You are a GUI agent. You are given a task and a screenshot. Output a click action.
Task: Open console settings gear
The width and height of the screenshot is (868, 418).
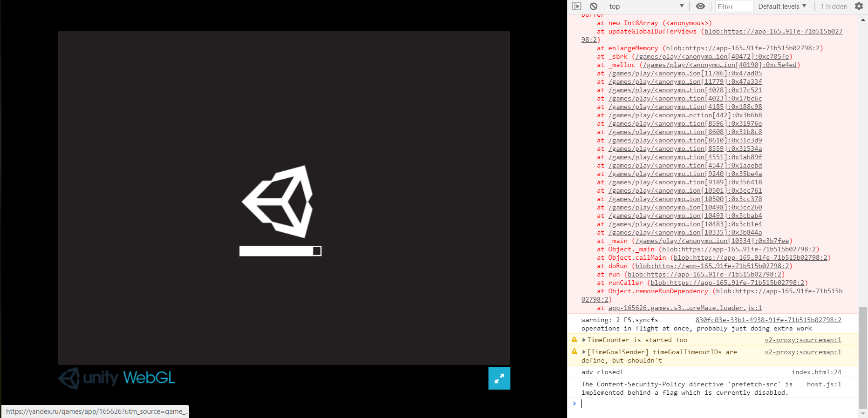pyautogui.click(x=859, y=7)
